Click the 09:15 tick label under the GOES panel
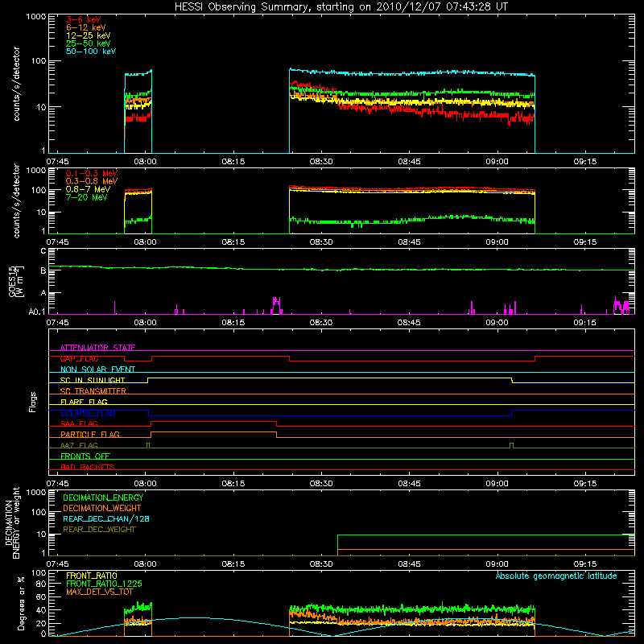 [585, 323]
